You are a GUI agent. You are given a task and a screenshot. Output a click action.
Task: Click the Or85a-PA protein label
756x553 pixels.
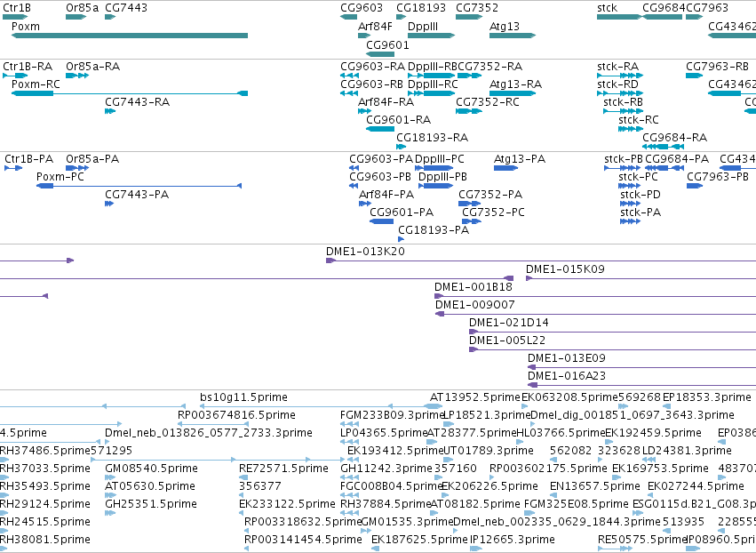coord(92,159)
